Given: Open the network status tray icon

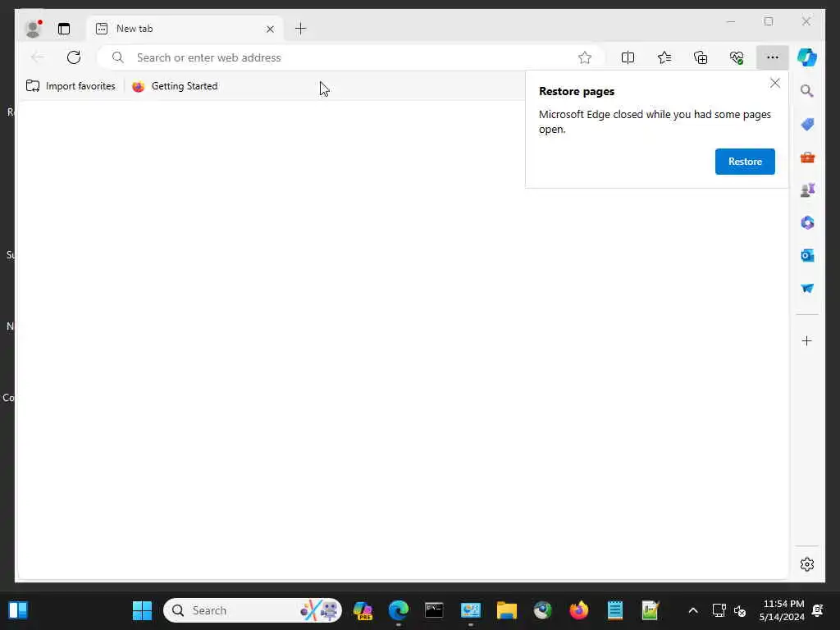Looking at the screenshot, I should [719, 610].
